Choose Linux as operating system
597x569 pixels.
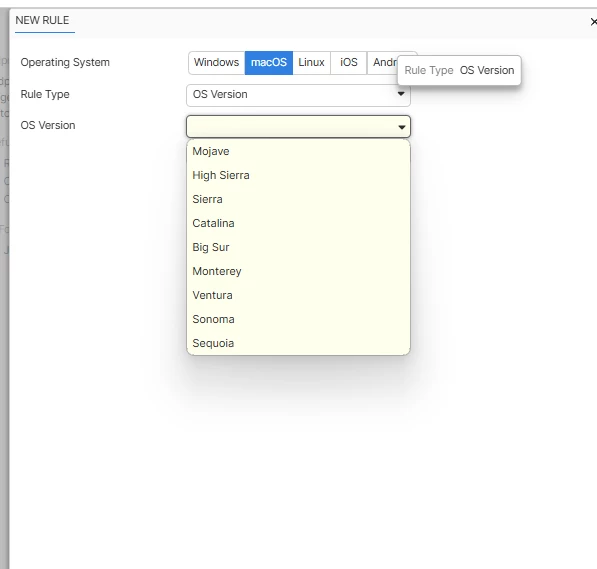click(311, 62)
